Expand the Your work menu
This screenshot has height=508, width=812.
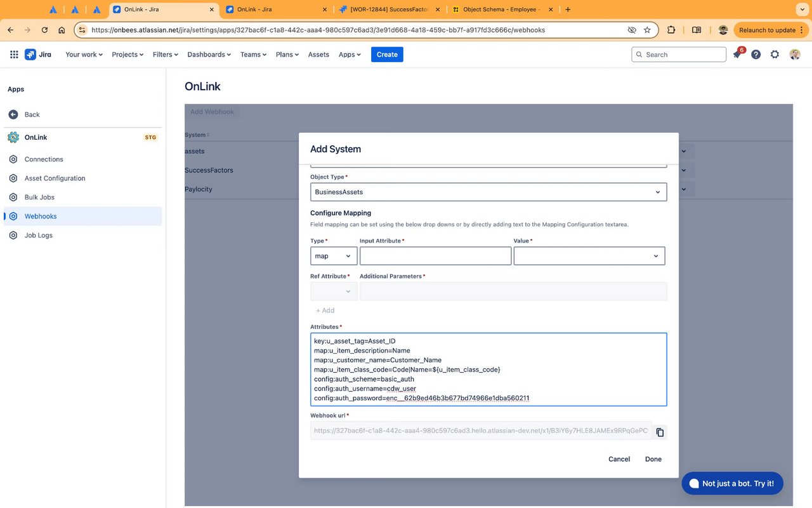pyautogui.click(x=84, y=55)
